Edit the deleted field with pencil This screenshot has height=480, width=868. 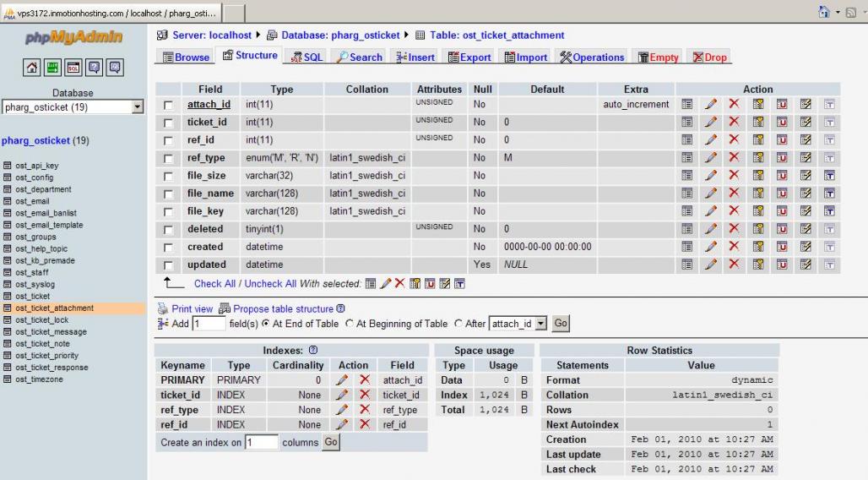click(711, 228)
